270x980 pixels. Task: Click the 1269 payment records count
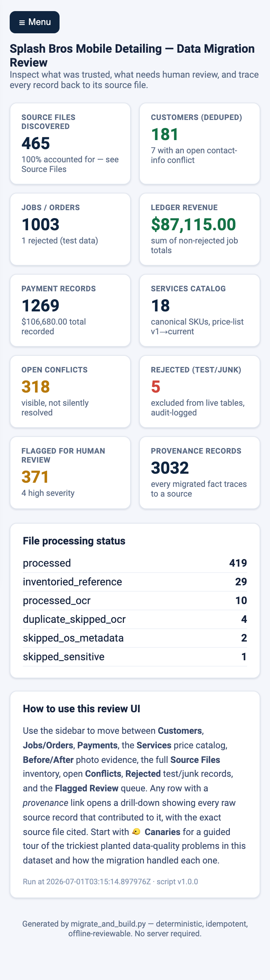(x=40, y=306)
